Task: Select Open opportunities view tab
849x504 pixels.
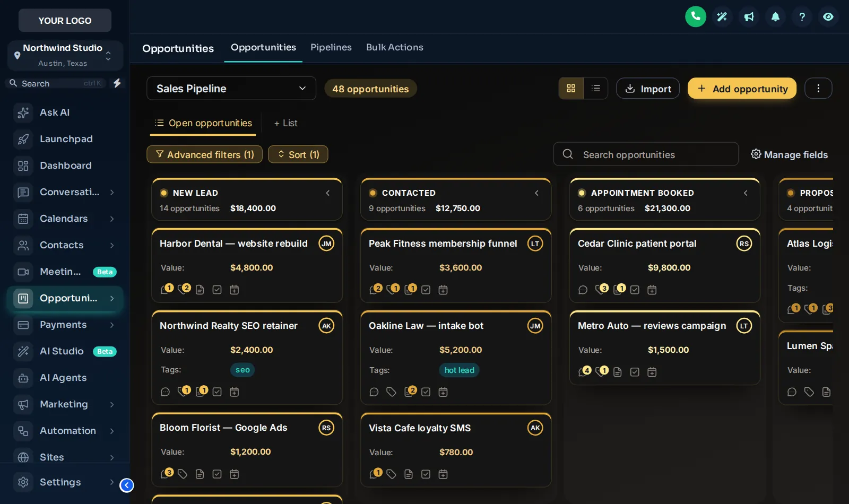Action: [204, 123]
